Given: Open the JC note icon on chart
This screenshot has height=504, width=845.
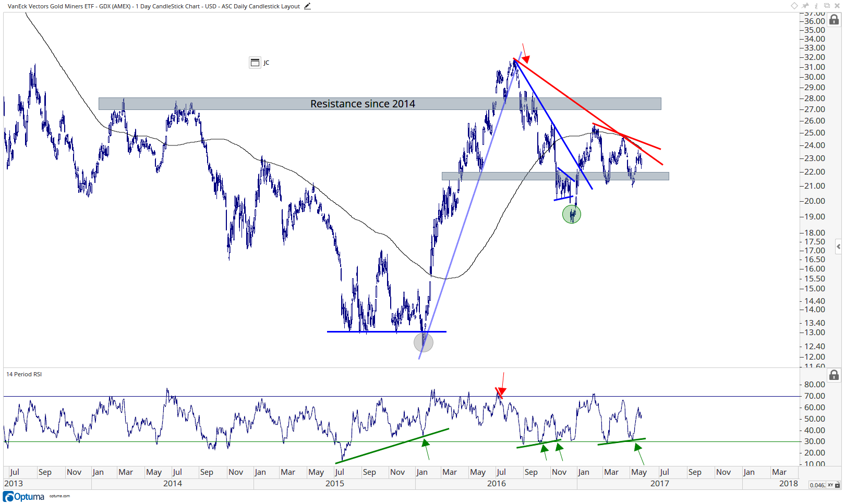Looking at the screenshot, I should coord(255,63).
